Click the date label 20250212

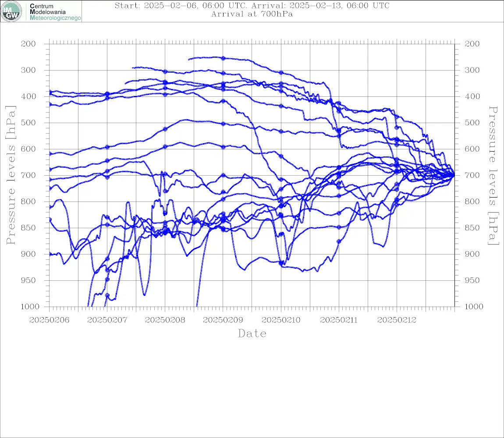(397, 320)
